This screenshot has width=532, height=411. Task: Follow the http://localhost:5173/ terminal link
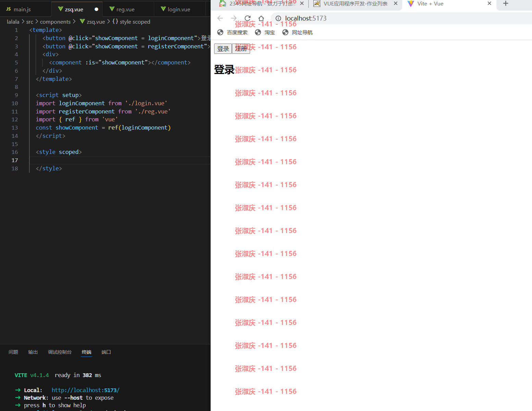click(x=86, y=390)
